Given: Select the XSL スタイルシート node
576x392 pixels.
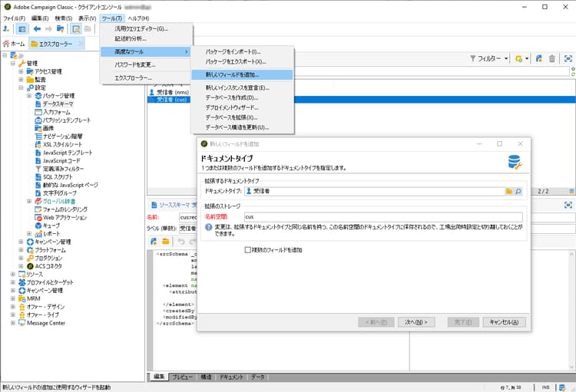Looking at the screenshot, I should (x=58, y=145).
